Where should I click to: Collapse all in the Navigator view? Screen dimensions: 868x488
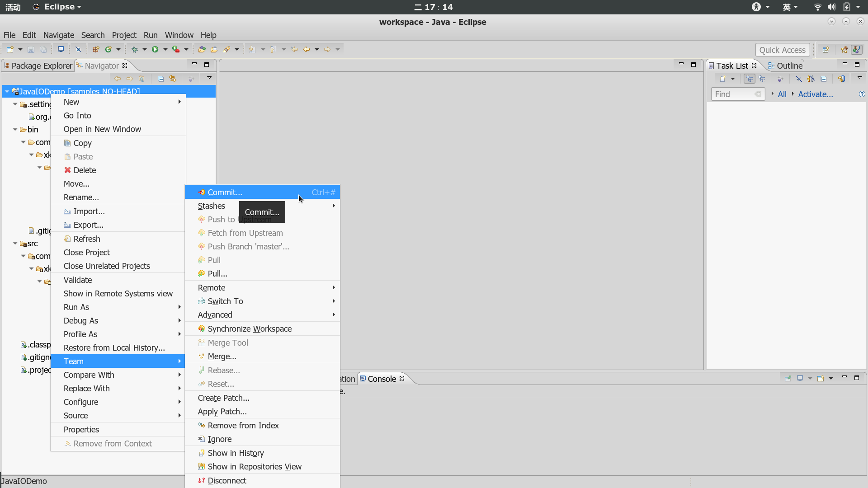point(161,79)
